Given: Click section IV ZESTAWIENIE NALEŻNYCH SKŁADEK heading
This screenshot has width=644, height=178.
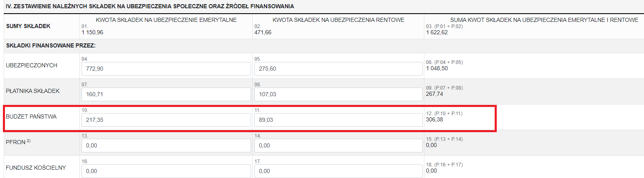Looking at the screenshot, I should coord(150,7).
